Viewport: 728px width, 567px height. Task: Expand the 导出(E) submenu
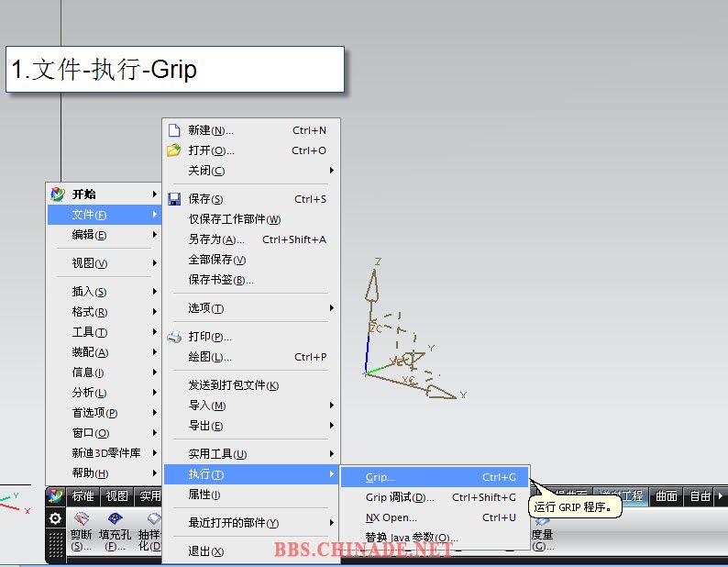[250, 426]
